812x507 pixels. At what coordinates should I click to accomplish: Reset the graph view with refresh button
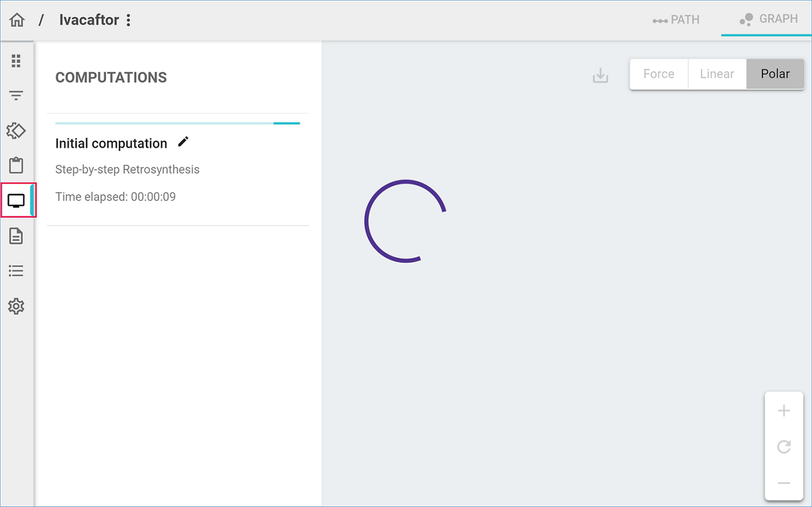[784, 447]
